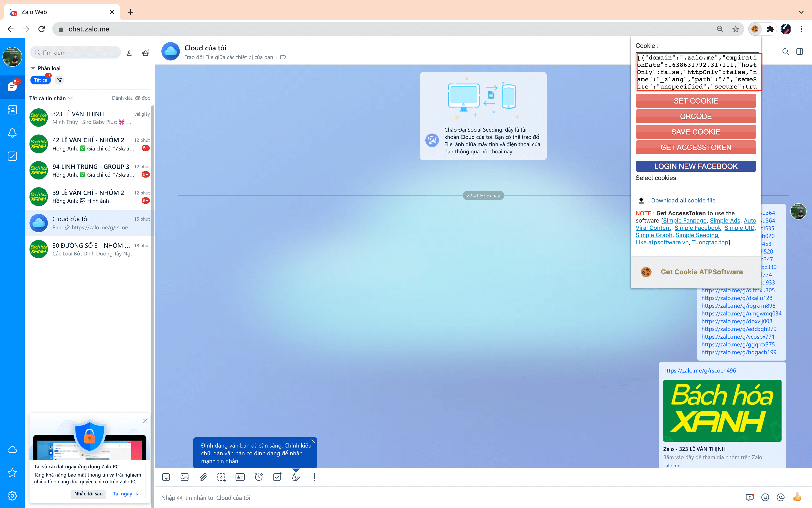Click Bách hóa XANH link preview image

point(722,411)
